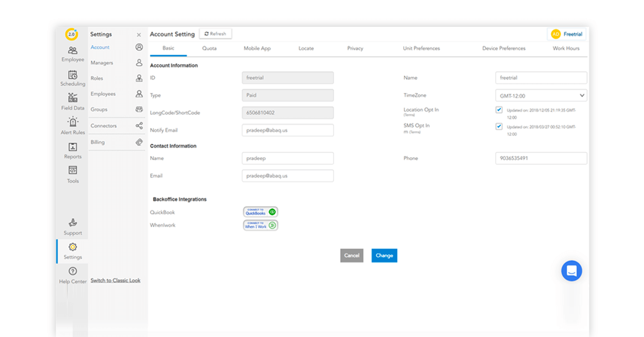Open the chat widget bubble
This screenshot has width=644, height=337.
coord(572,271)
